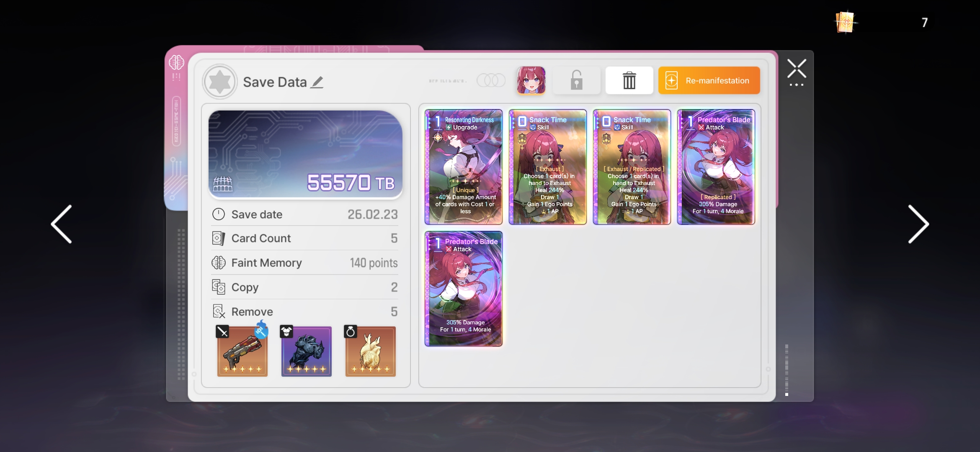The width and height of the screenshot is (980, 452).
Task: Select the replicated Snack Time card
Action: click(x=632, y=167)
